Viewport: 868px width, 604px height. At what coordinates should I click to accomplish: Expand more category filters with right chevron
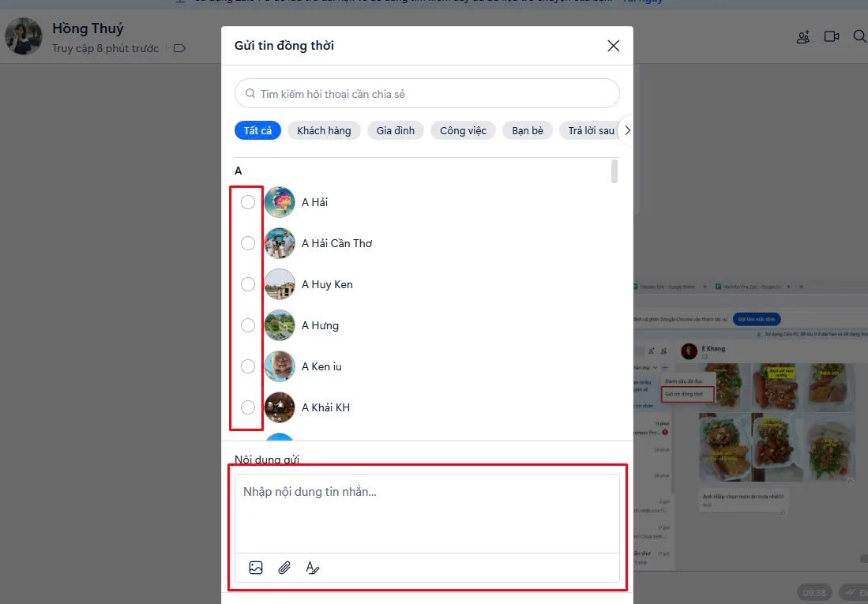pos(627,130)
